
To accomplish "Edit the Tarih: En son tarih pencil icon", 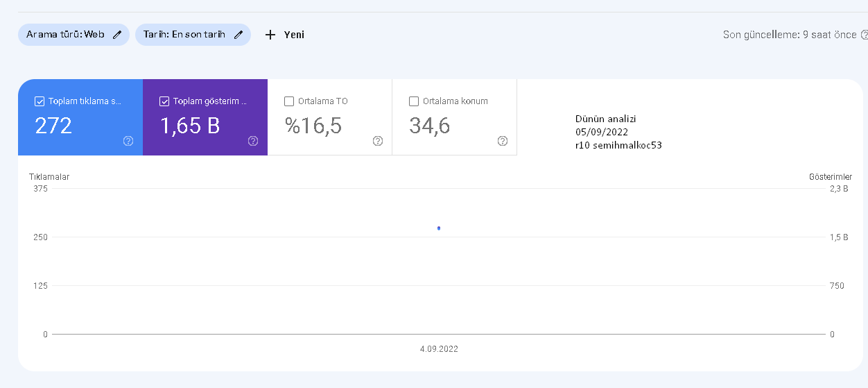I will click(x=238, y=35).
